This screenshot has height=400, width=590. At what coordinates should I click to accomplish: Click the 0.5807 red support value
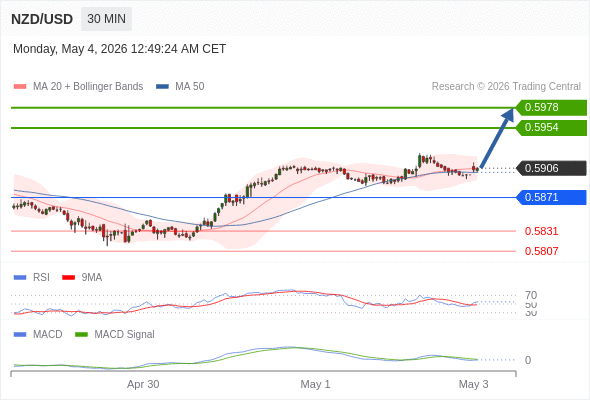pyautogui.click(x=541, y=251)
